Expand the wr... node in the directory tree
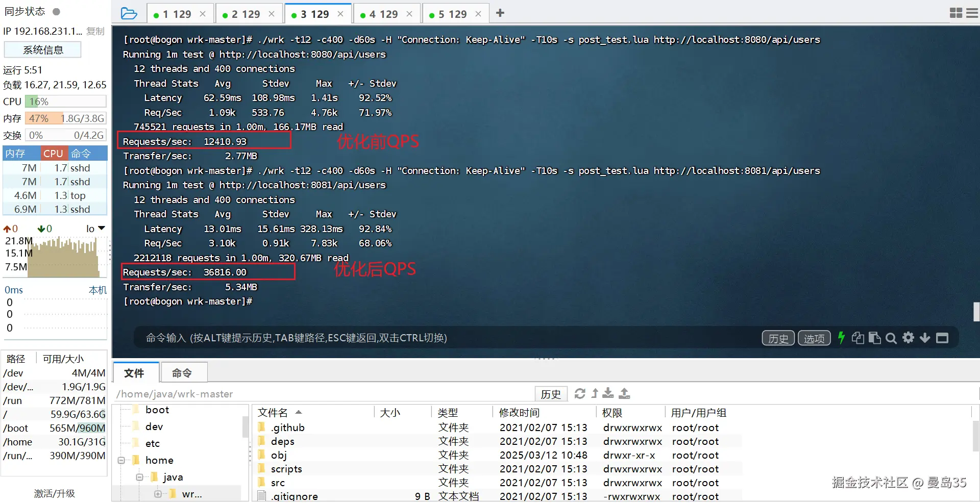 click(158, 494)
